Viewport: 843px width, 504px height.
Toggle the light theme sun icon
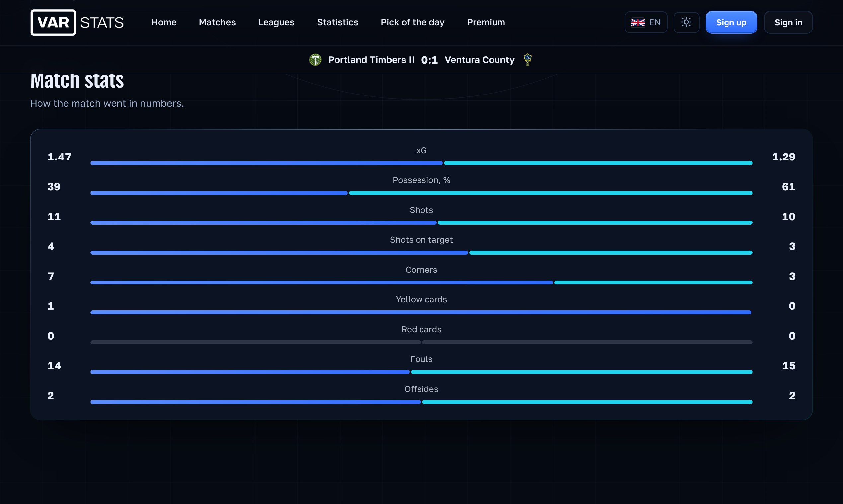click(x=686, y=23)
